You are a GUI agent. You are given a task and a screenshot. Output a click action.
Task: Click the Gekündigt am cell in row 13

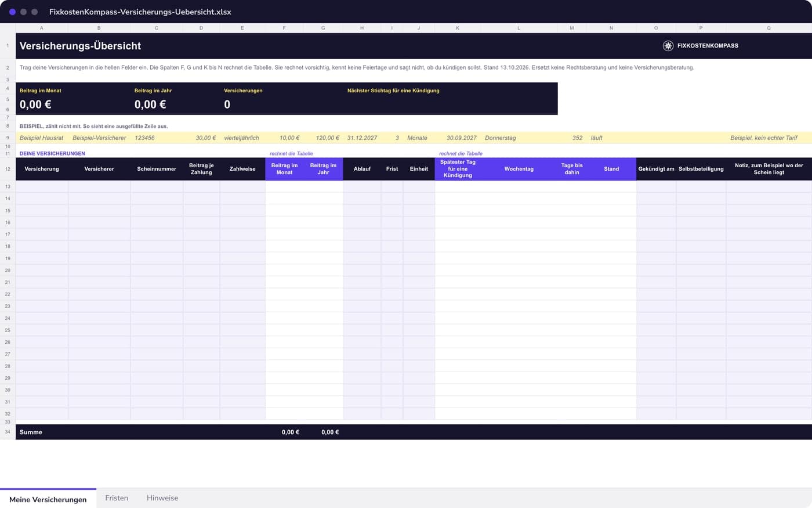click(656, 186)
